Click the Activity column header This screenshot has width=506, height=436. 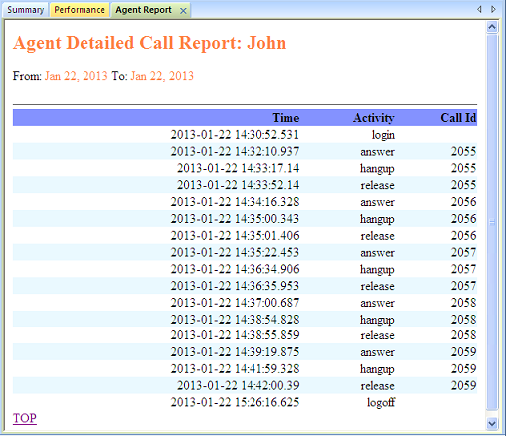click(374, 118)
